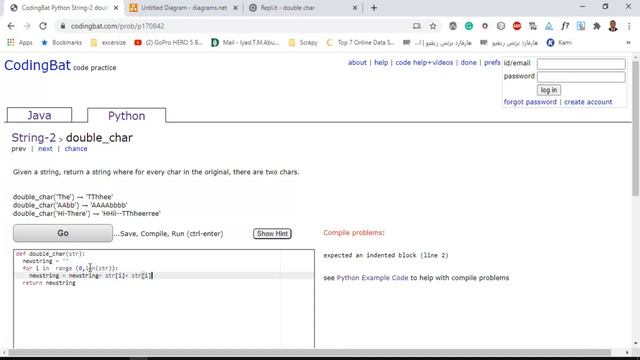Go to the String-2 section link

point(33,138)
